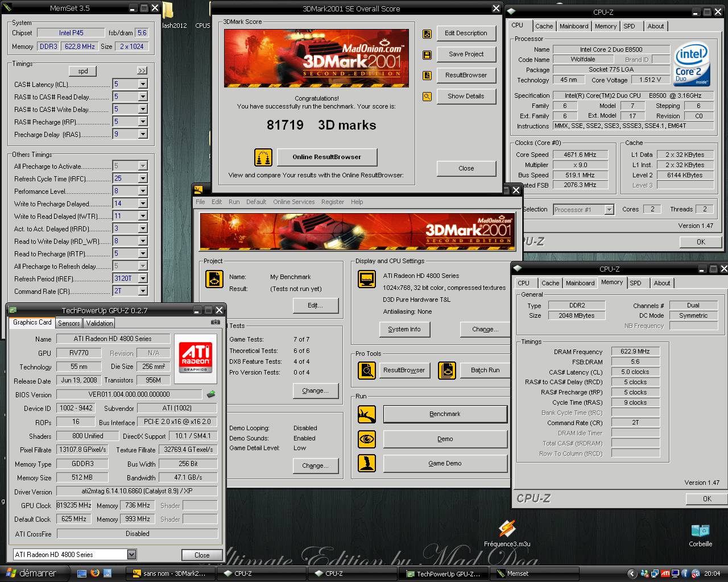The width and height of the screenshot is (728, 582).
Task: Click the spd button in MemSet
Action: click(x=83, y=71)
